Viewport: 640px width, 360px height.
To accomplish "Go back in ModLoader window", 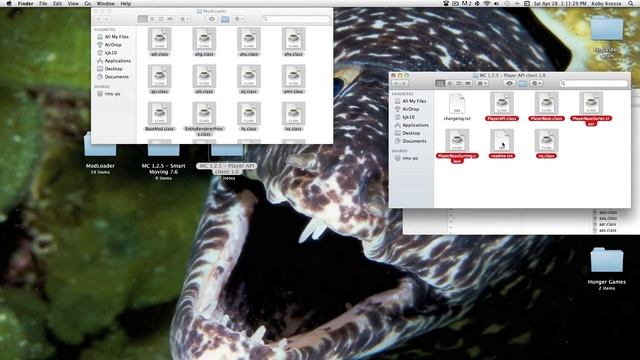I will coord(98,19).
